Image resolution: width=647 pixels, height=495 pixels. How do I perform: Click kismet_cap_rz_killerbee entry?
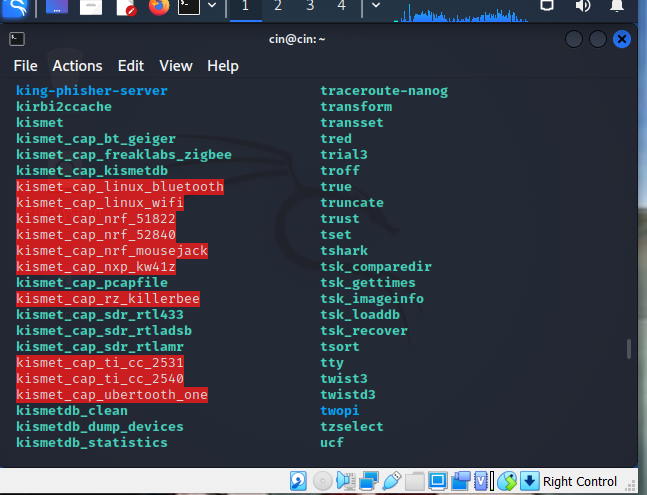tap(108, 299)
